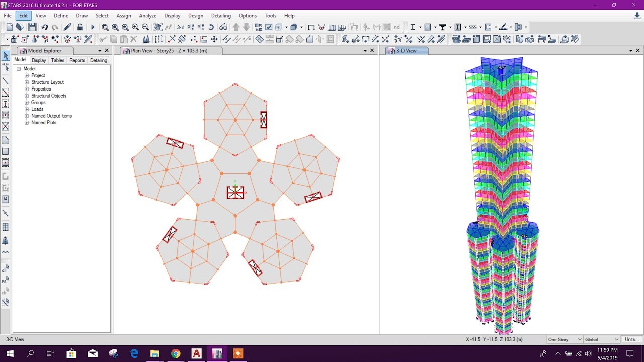Undo the last action

pos(45,26)
